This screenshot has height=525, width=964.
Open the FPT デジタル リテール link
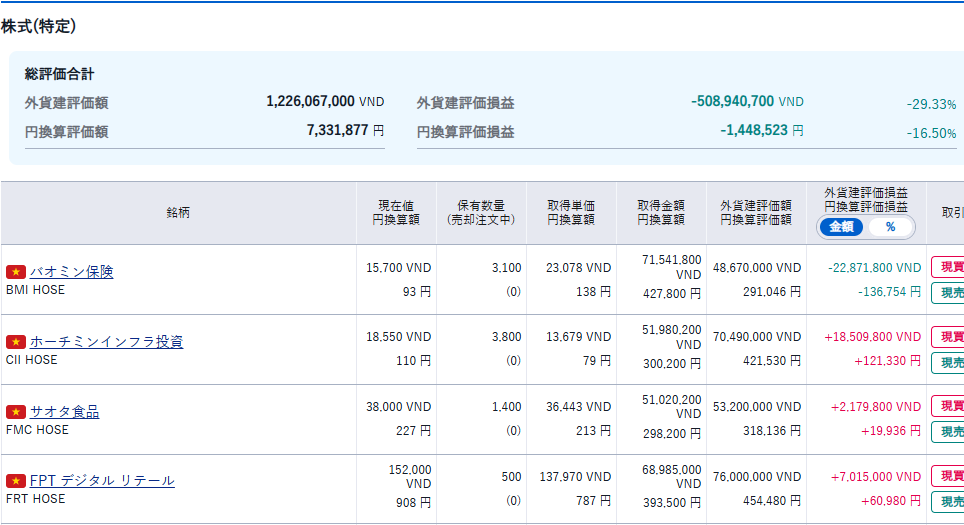coord(102,481)
